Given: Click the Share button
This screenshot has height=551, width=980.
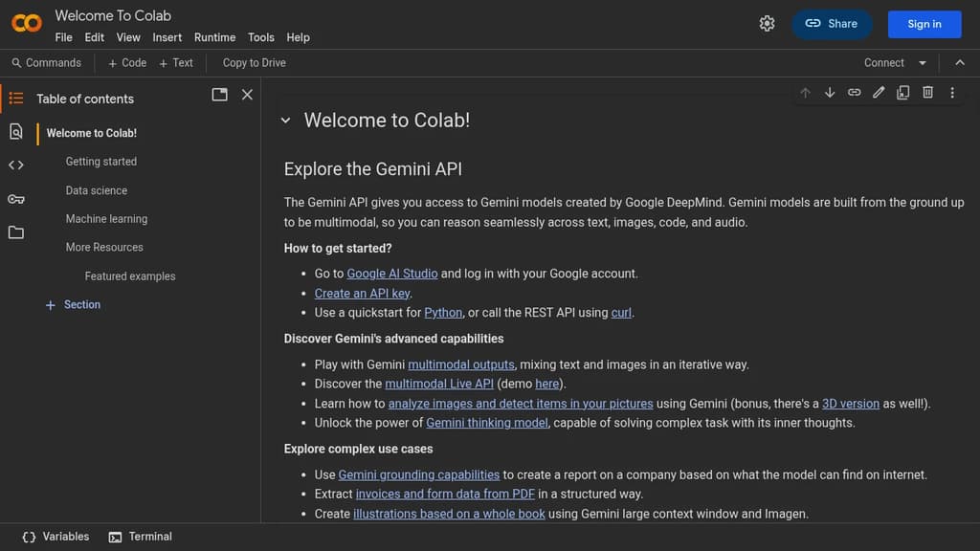Looking at the screenshot, I should point(832,24).
